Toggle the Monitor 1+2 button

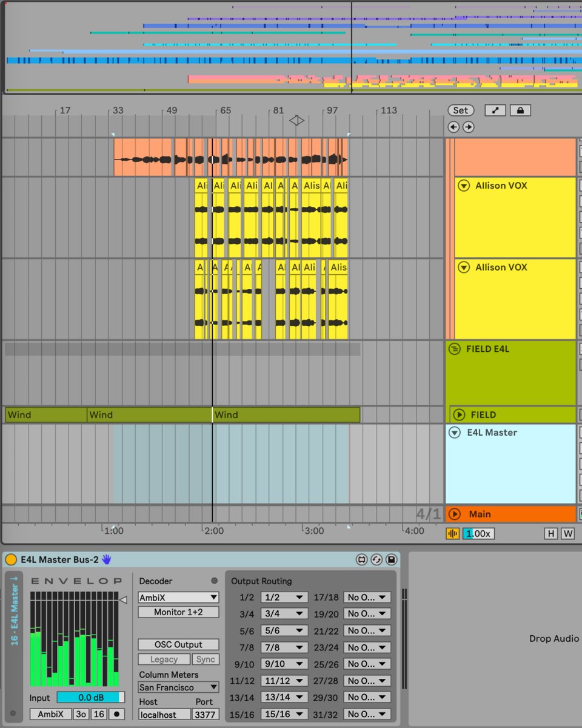pyautogui.click(x=178, y=612)
